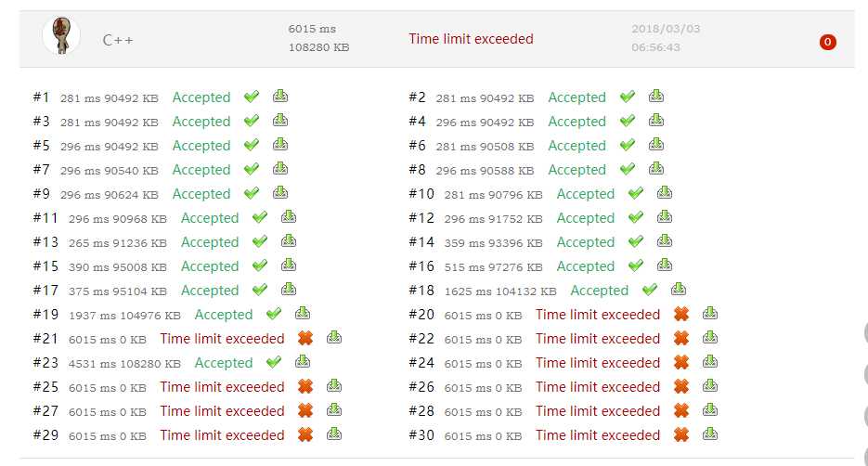
Task: Download test data for case #29
Action: 334,434
